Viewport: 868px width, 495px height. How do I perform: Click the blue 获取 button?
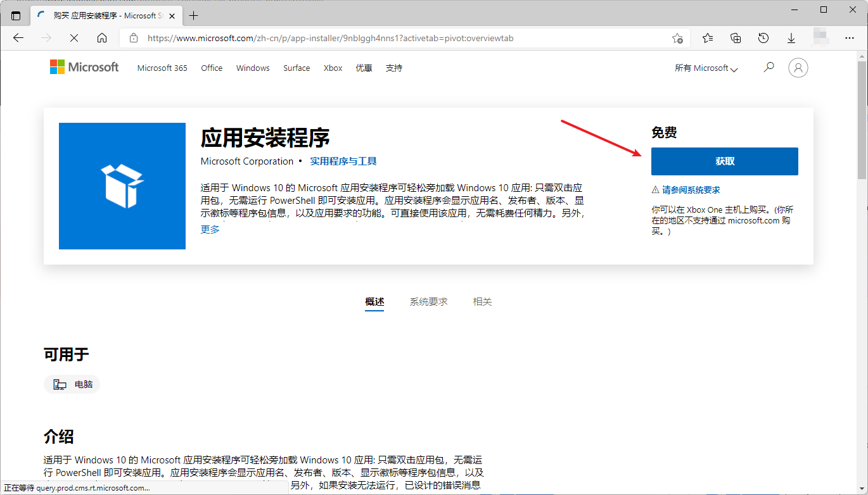[x=725, y=161]
